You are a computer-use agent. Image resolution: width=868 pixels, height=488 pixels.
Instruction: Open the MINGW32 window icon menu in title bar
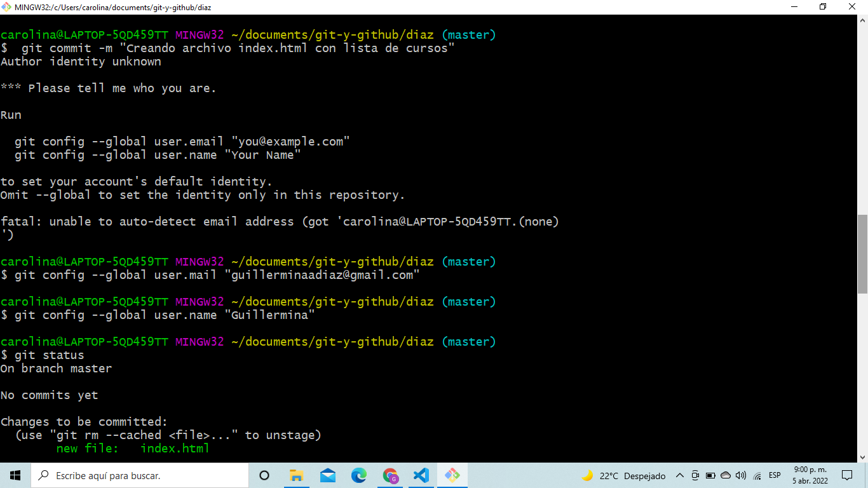tap(7, 7)
